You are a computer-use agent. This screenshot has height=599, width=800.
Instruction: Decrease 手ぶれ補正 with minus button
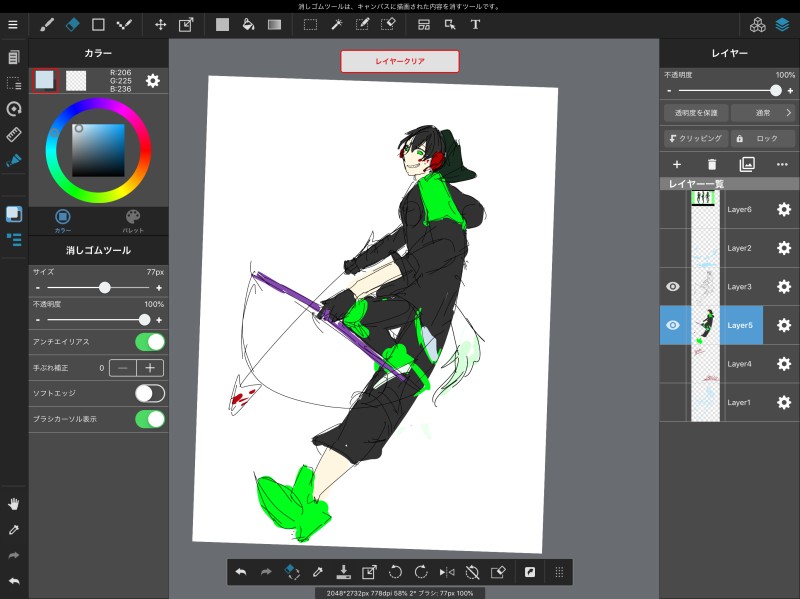coord(123,368)
